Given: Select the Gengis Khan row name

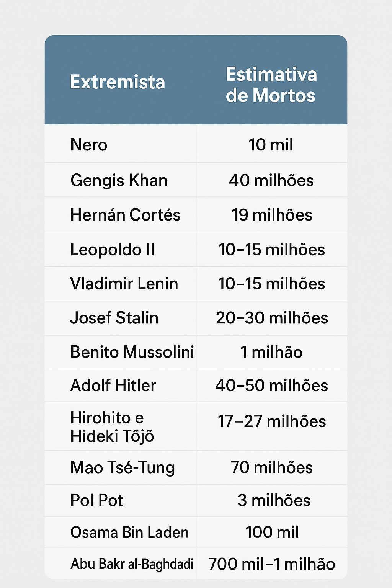Looking at the screenshot, I should pos(119,180).
